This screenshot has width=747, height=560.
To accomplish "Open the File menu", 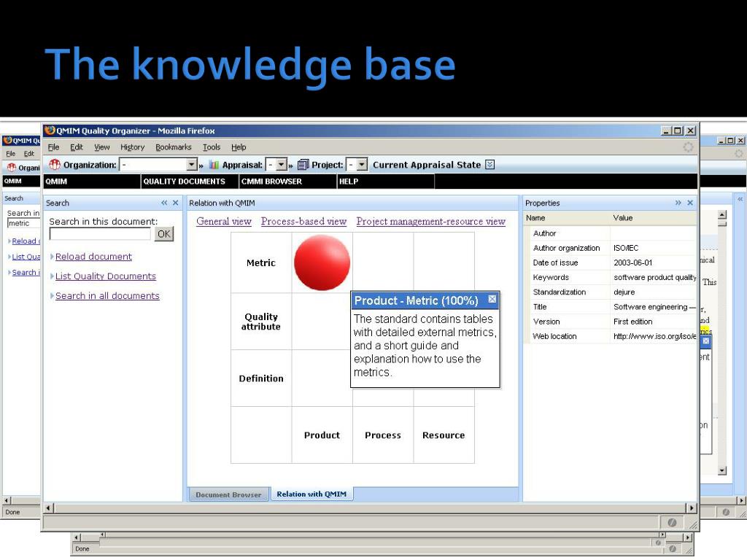I will (x=54, y=147).
